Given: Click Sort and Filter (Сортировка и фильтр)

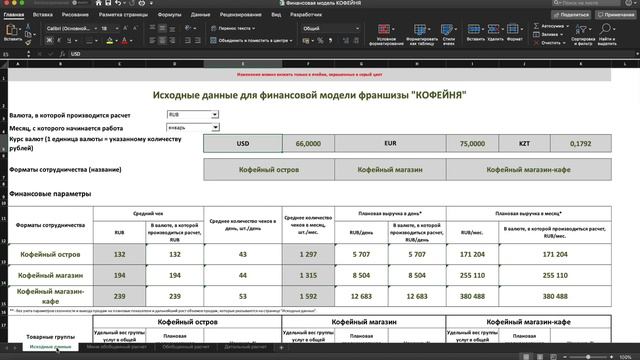Looking at the screenshot, I should (582, 34).
